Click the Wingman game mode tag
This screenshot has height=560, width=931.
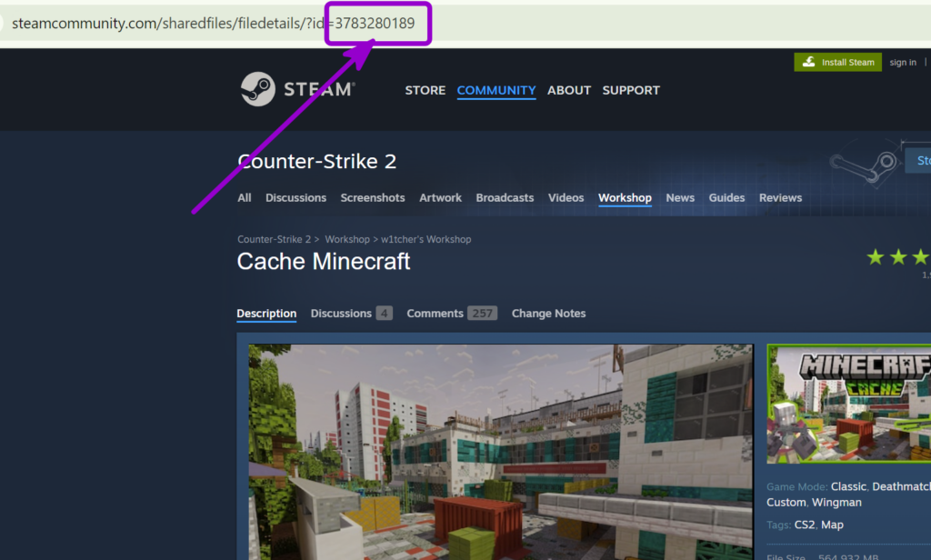836,503
